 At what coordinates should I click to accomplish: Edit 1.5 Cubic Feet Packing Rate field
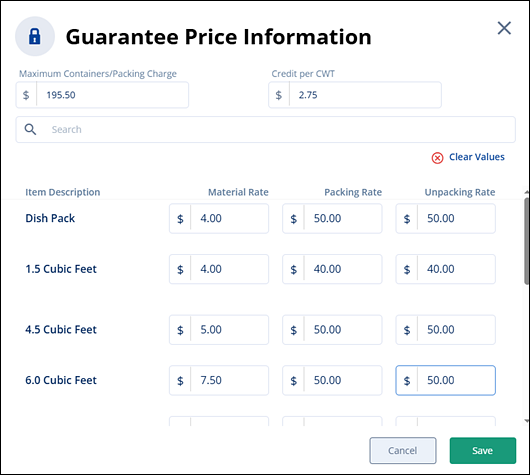pyautogui.click(x=332, y=269)
